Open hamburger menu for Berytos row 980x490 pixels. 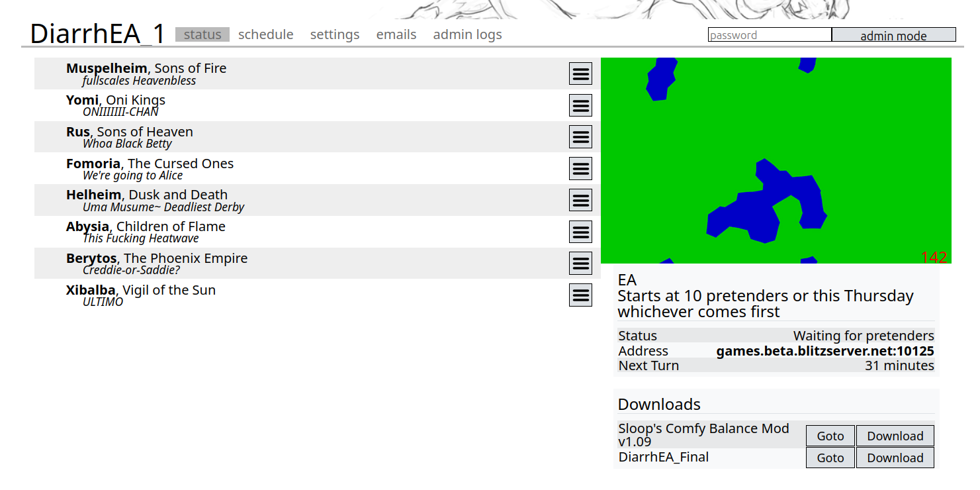[x=580, y=264]
